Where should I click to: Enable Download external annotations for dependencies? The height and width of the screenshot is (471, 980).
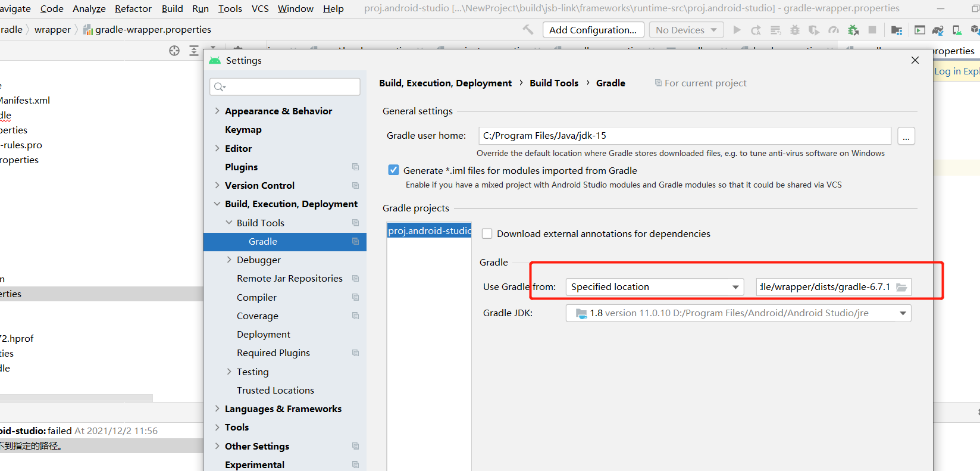click(487, 234)
